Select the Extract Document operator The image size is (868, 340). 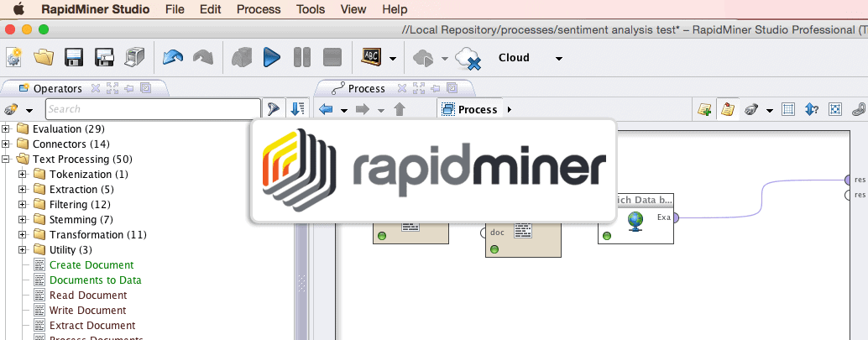(92, 325)
